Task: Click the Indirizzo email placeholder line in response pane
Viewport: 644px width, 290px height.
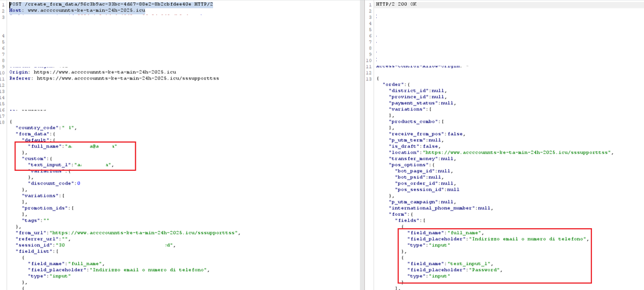Action: (499, 238)
